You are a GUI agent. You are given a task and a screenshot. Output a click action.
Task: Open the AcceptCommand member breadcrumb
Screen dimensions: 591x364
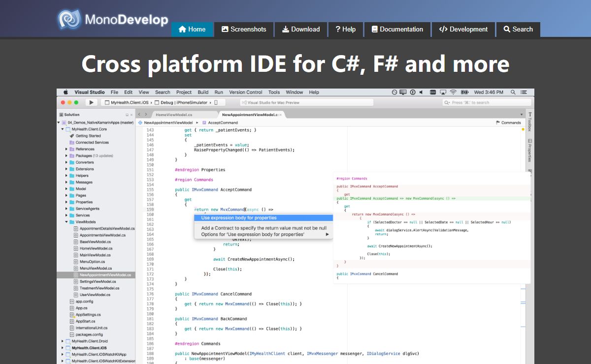(220, 122)
